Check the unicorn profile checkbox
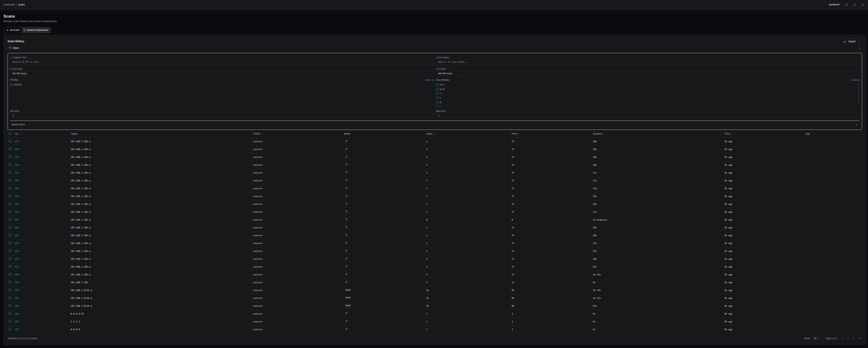Viewport: 868px width, 348px height. click(x=11, y=85)
